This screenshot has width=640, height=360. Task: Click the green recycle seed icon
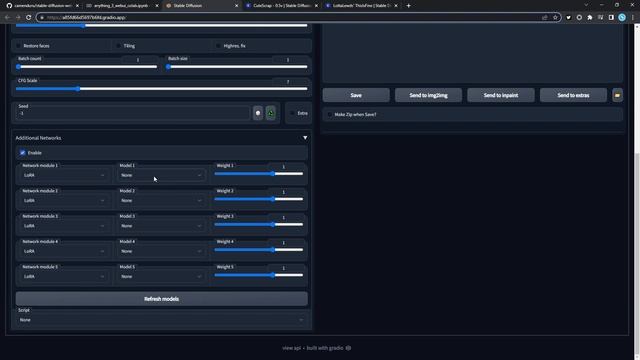tap(271, 113)
